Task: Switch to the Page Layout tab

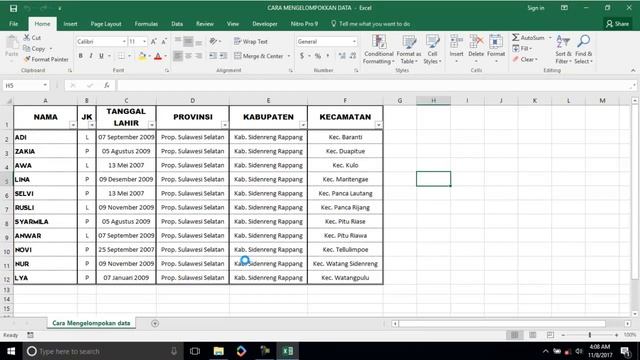Action: point(106,24)
